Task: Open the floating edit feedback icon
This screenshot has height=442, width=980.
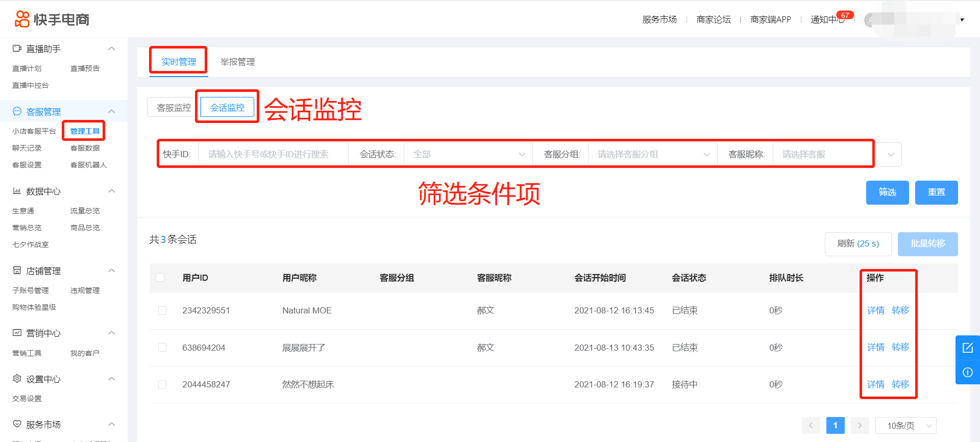Action: click(967, 348)
